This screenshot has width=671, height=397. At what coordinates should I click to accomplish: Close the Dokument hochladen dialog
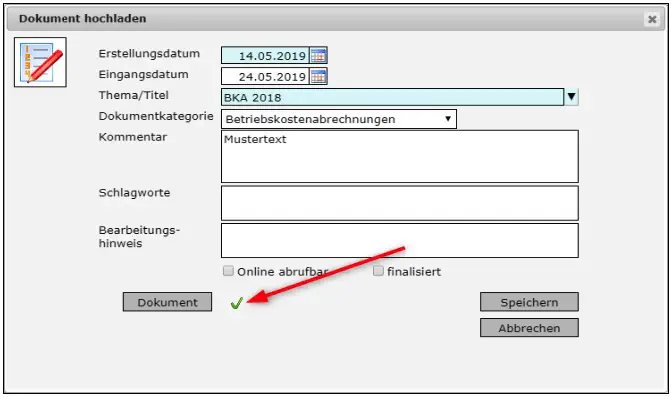pyautogui.click(x=652, y=19)
